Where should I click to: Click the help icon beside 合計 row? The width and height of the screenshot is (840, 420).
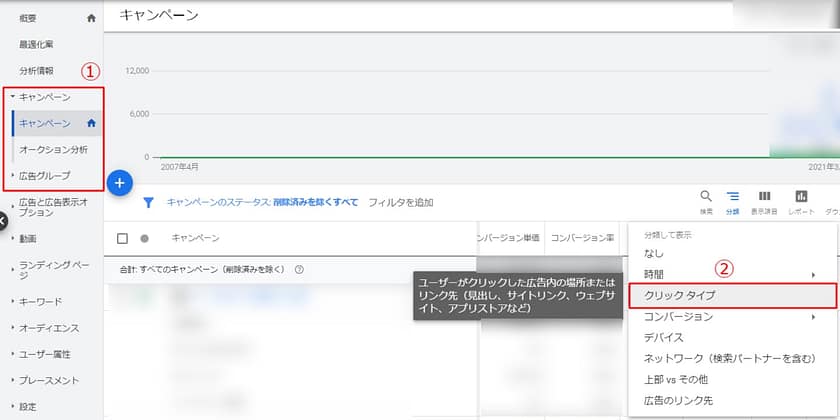point(299,269)
